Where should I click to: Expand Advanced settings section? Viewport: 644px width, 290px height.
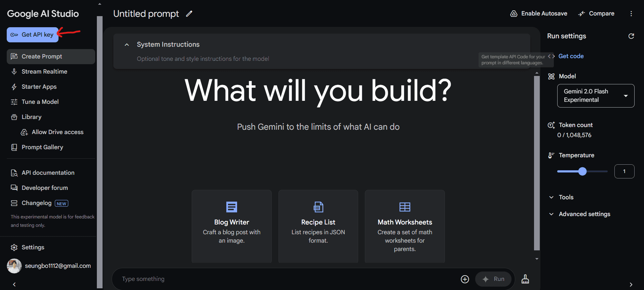(584, 214)
